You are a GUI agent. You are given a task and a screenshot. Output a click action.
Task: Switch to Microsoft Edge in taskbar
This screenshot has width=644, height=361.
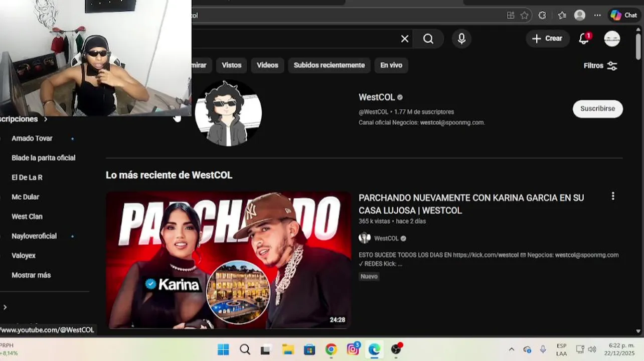374,349
